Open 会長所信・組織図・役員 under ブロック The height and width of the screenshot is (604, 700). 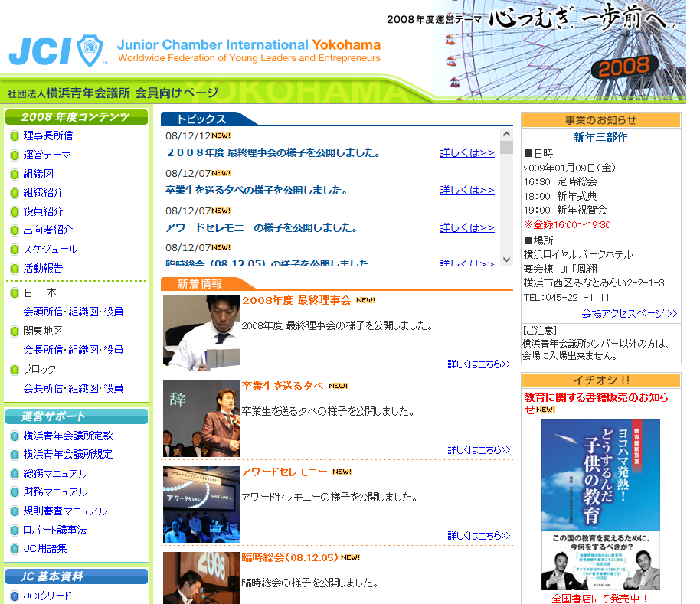[74, 388]
